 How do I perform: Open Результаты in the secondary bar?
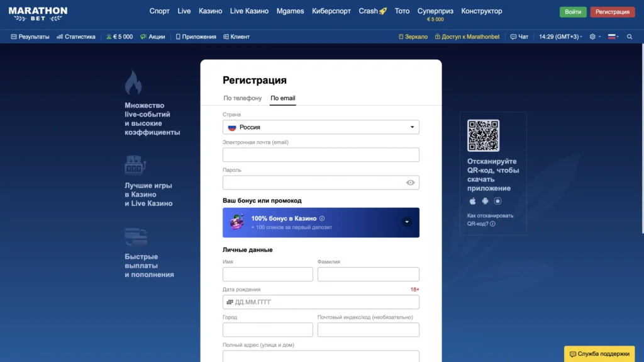pos(30,37)
